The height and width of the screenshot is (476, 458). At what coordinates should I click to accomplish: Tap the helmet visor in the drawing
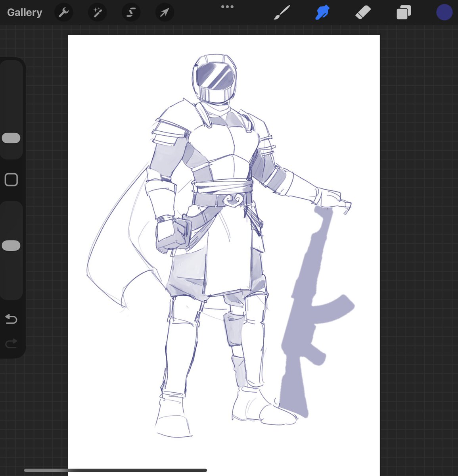pyautogui.click(x=215, y=76)
